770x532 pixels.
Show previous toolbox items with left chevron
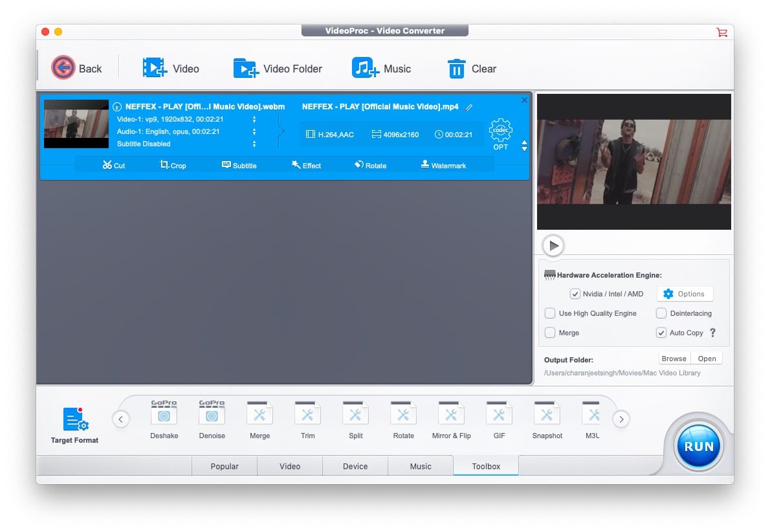121,419
